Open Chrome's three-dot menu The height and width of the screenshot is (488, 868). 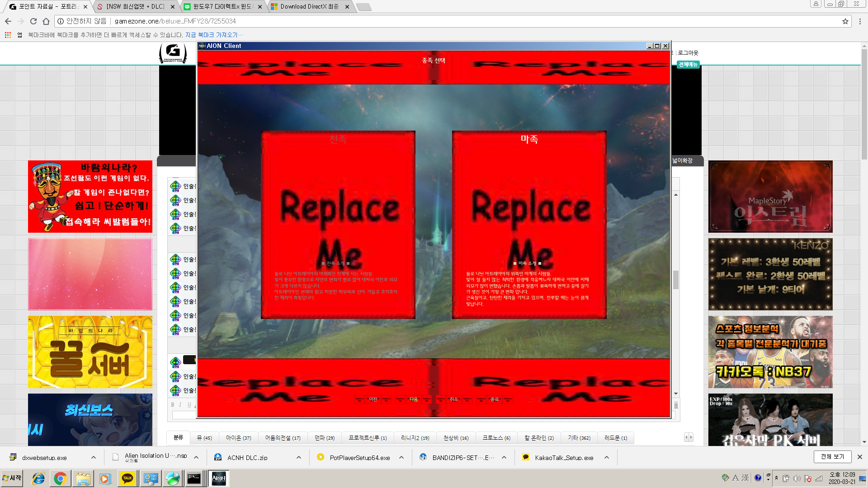coord(860,21)
